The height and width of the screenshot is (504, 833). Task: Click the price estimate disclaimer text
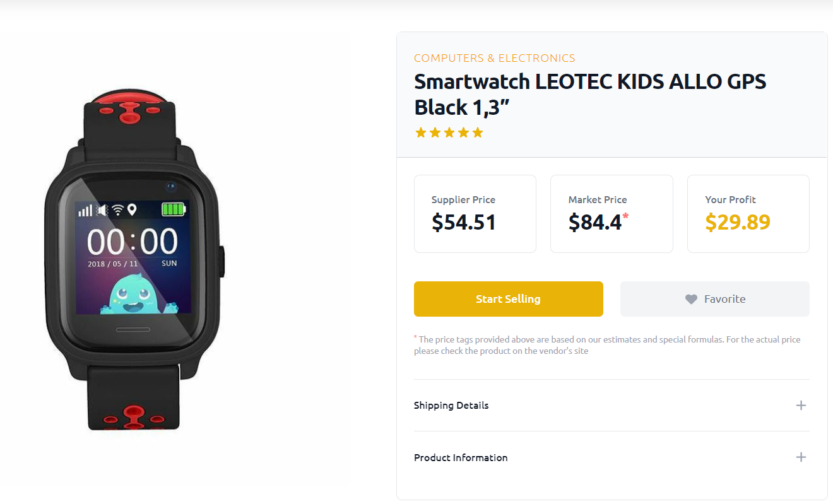click(607, 345)
